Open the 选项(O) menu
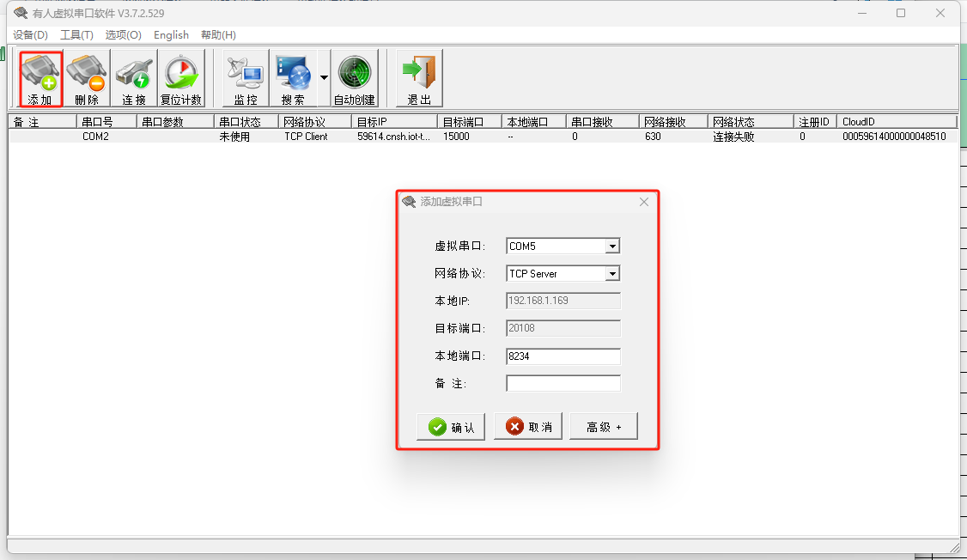 coord(124,35)
